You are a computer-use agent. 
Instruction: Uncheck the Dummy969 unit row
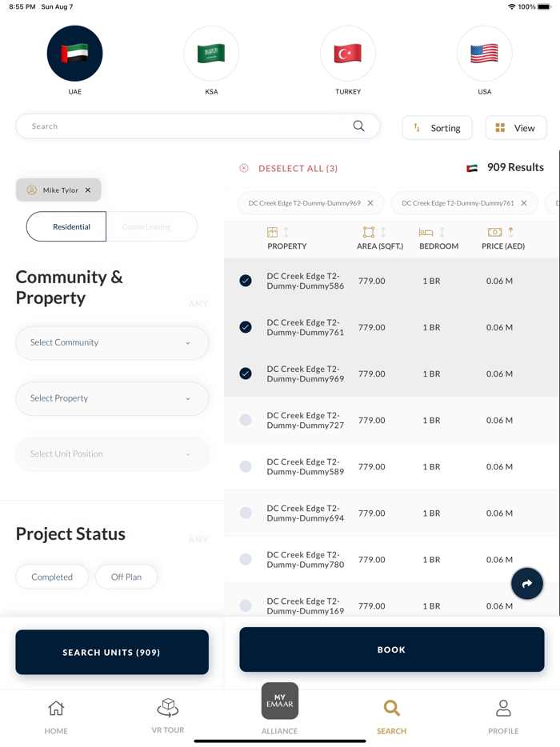pos(246,373)
